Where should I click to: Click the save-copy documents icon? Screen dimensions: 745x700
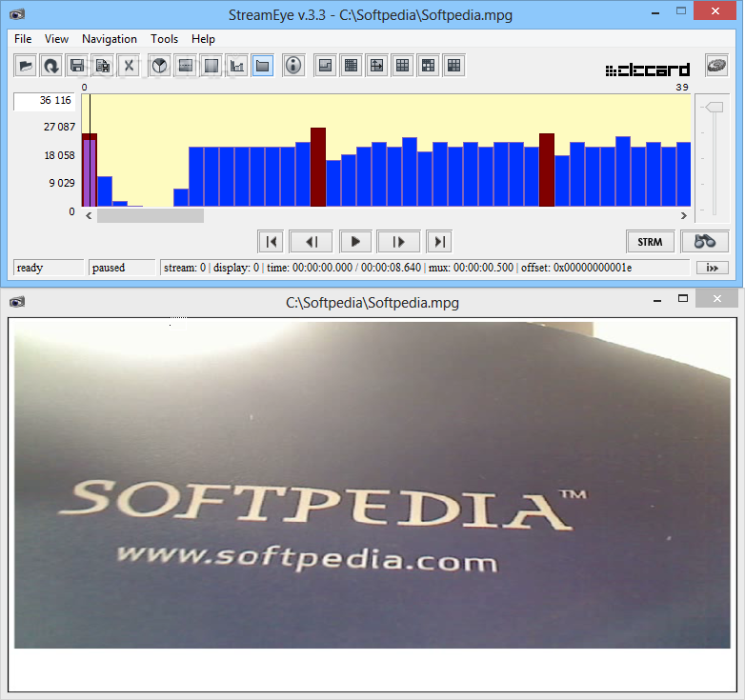click(x=103, y=66)
